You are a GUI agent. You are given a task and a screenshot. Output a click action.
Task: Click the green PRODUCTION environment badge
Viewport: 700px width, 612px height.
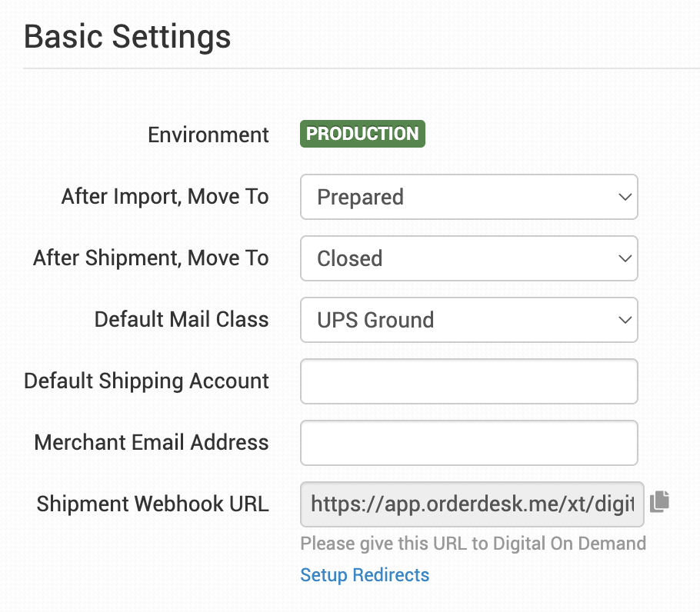[x=362, y=134]
